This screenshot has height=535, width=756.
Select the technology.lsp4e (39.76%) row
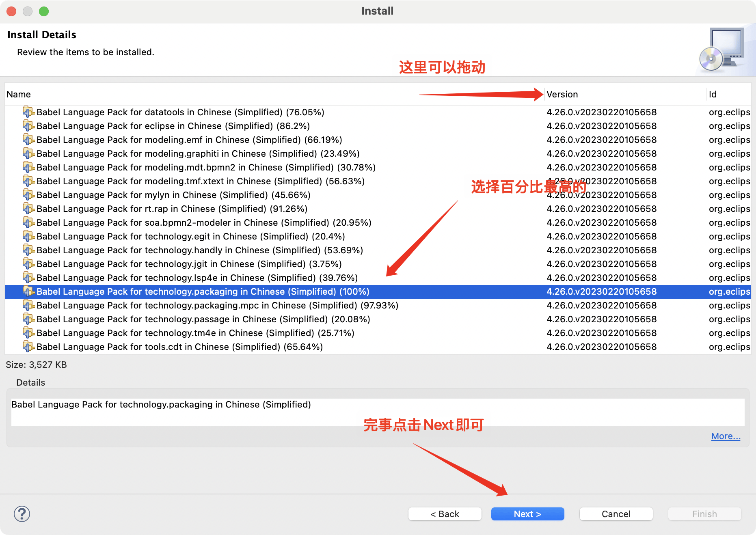pos(378,278)
